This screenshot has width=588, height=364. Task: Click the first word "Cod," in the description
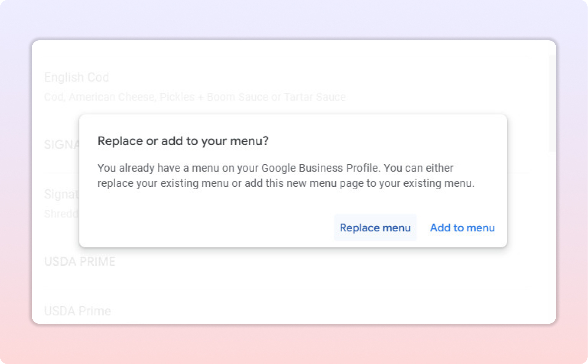point(54,97)
